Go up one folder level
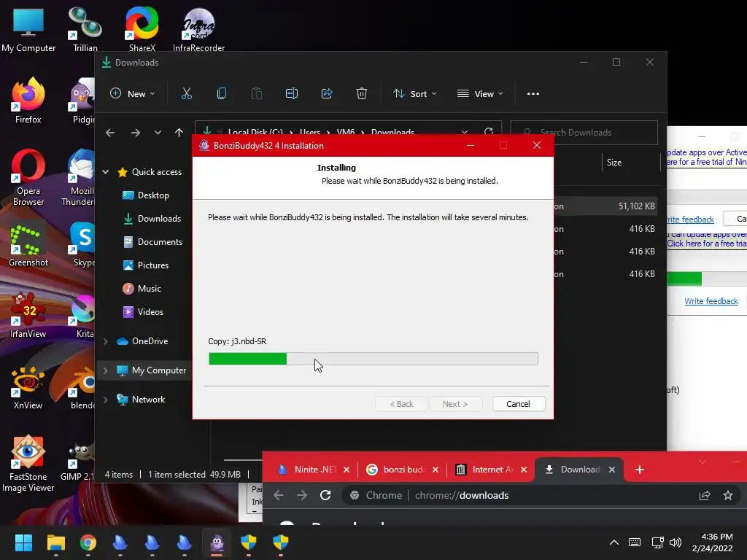 pos(179,133)
